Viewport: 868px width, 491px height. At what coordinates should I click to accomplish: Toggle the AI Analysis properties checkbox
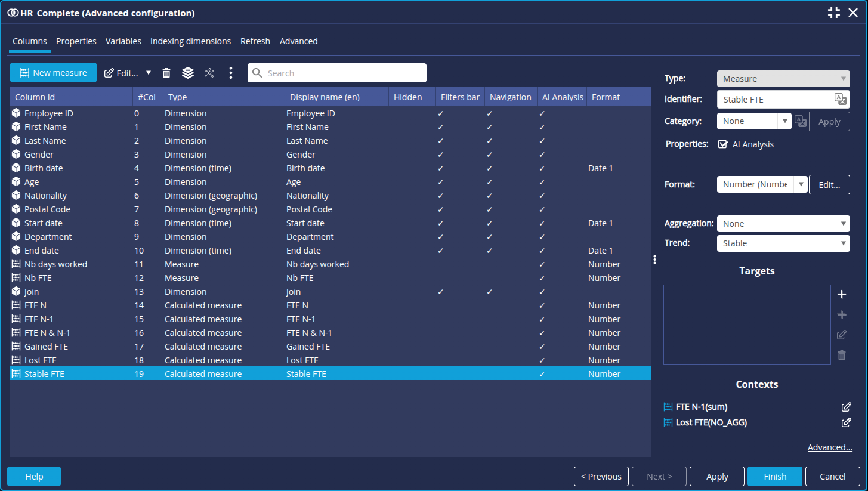pyautogui.click(x=723, y=144)
